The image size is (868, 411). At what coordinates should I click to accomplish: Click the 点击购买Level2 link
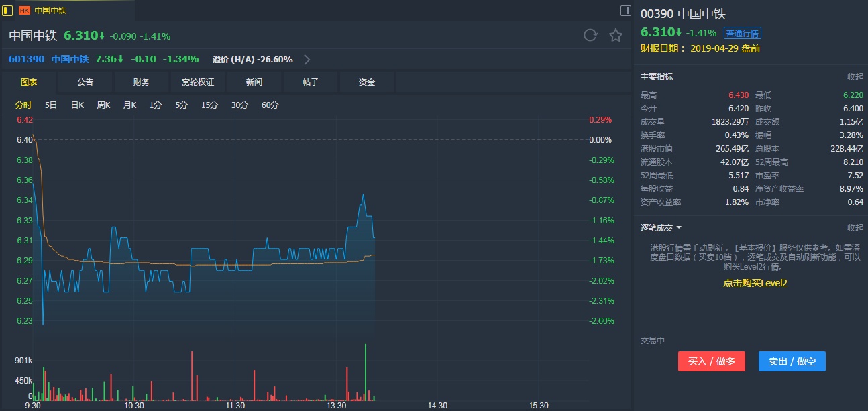click(755, 283)
